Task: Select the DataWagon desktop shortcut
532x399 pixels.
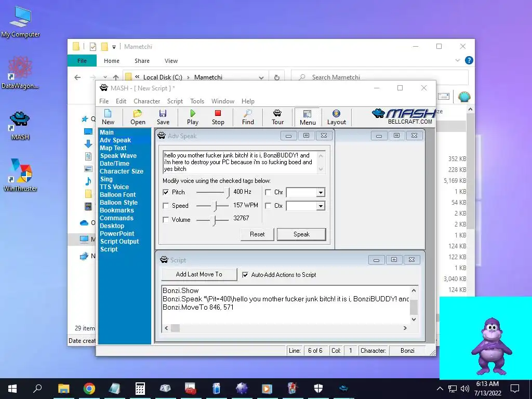Action: point(20,73)
